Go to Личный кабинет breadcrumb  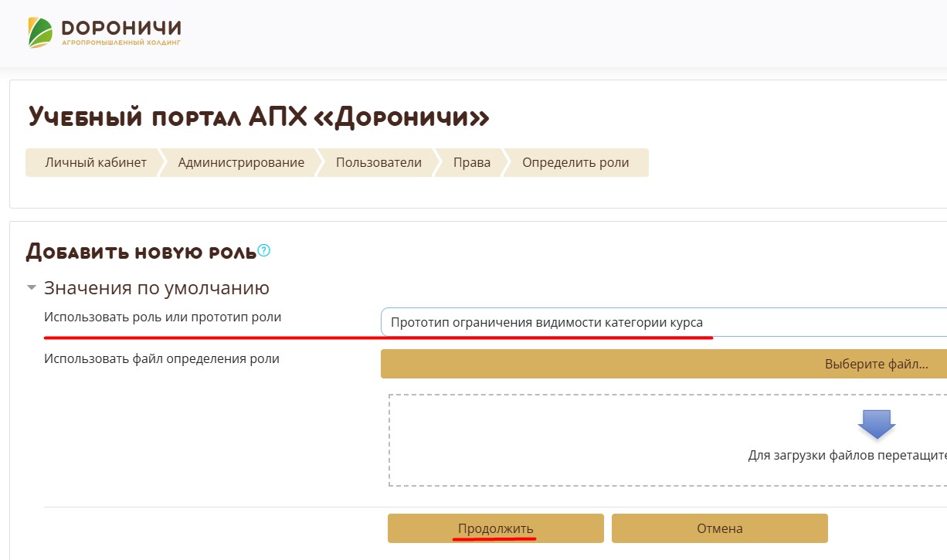[95, 163]
